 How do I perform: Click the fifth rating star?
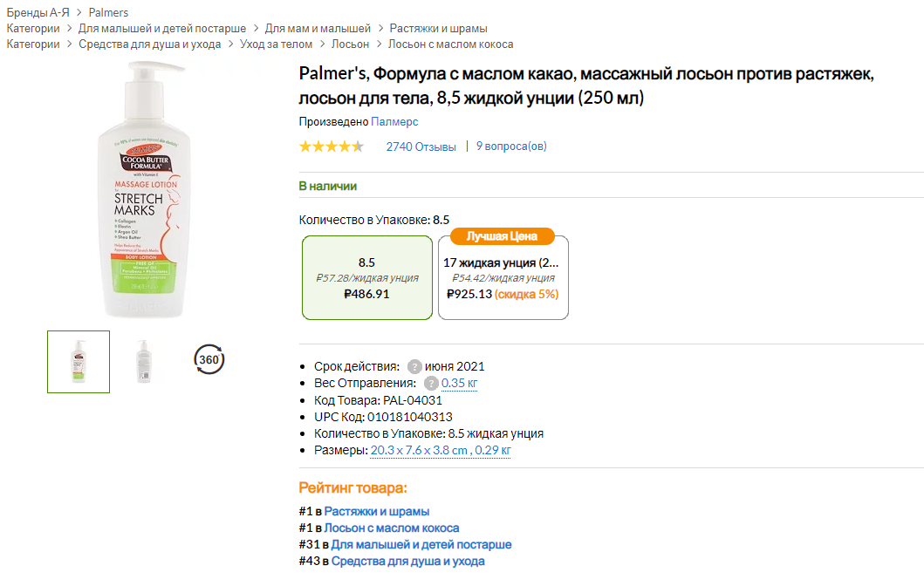tap(358, 146)
